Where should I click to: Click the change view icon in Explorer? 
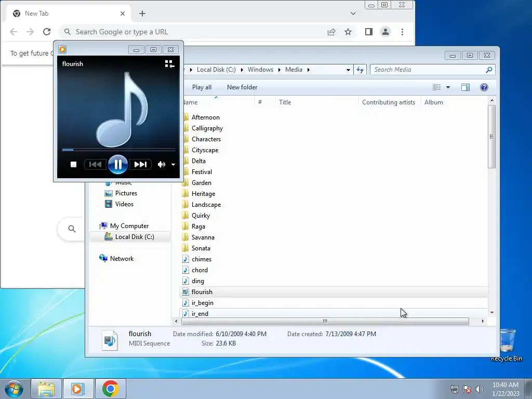point(436,87)
